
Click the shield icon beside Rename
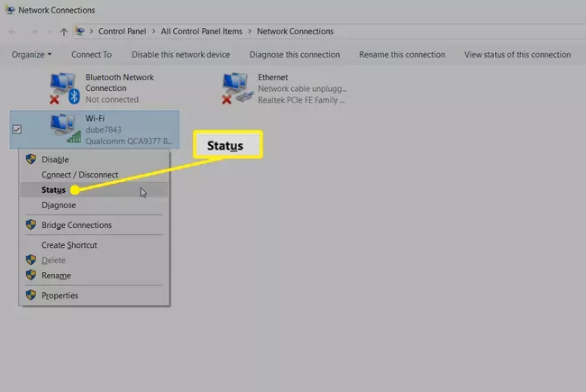pyautogui.click(x=31, y=275)
